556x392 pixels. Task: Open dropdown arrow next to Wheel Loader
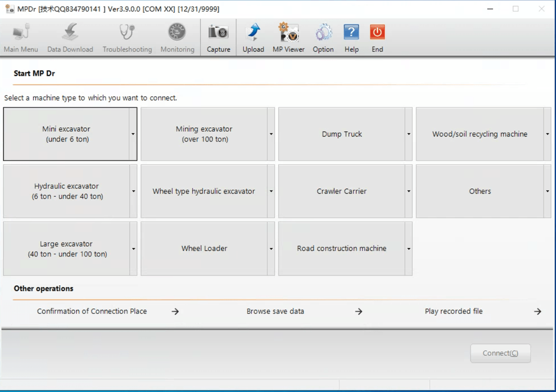[x=271, y=249]
